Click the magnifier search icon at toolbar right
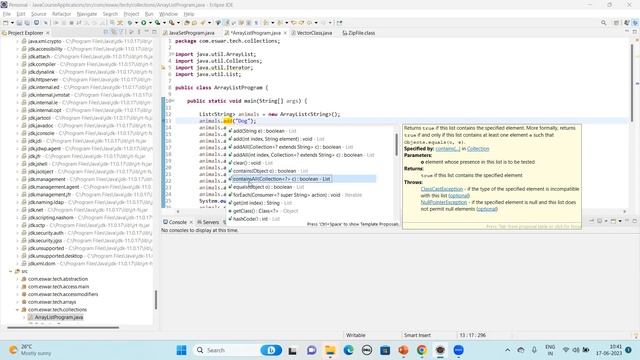 coord(604,23)
